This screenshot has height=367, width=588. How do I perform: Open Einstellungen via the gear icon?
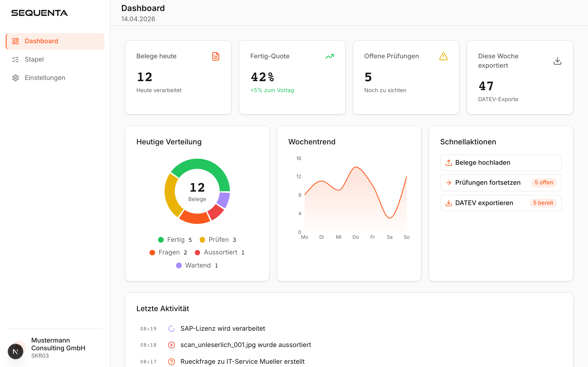[16, 78]
